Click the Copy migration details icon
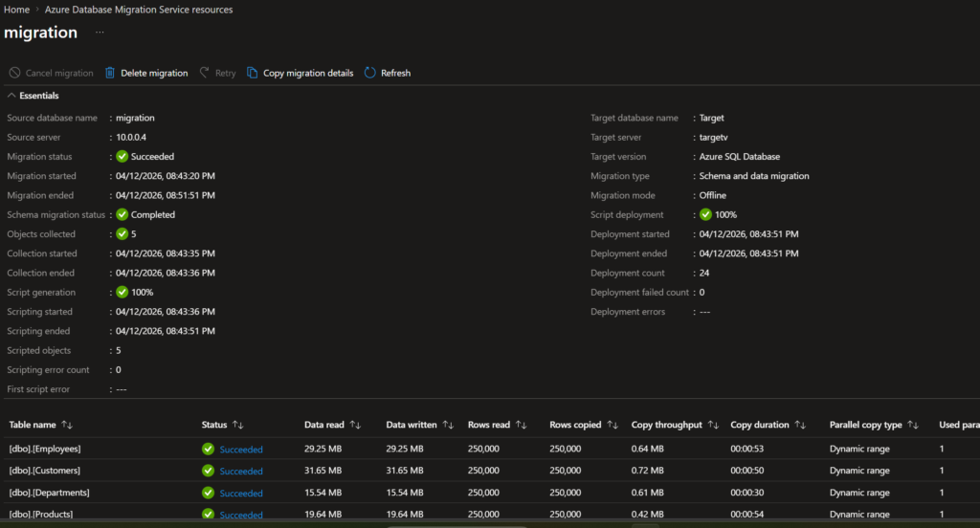 click(x=253, y=73)
